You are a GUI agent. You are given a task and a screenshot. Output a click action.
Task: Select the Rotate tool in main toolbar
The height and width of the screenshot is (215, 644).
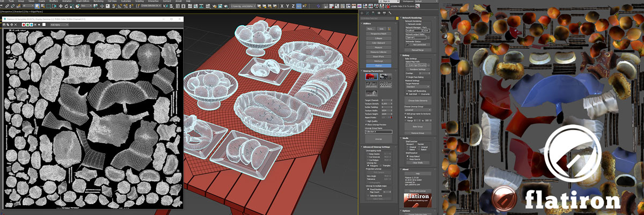pyautogui.click(x=67, y=6)
